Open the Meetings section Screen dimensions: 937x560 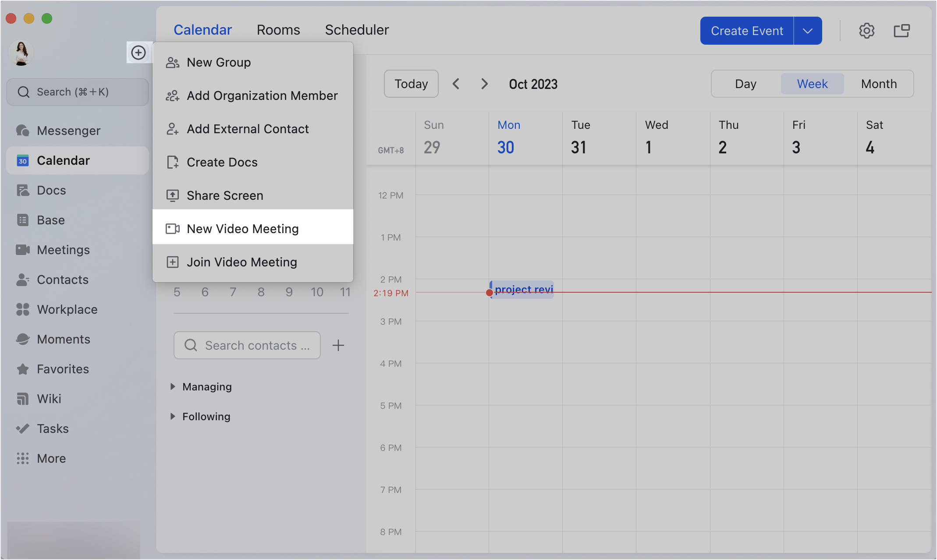pyautogui.click(x=63, y=249)
